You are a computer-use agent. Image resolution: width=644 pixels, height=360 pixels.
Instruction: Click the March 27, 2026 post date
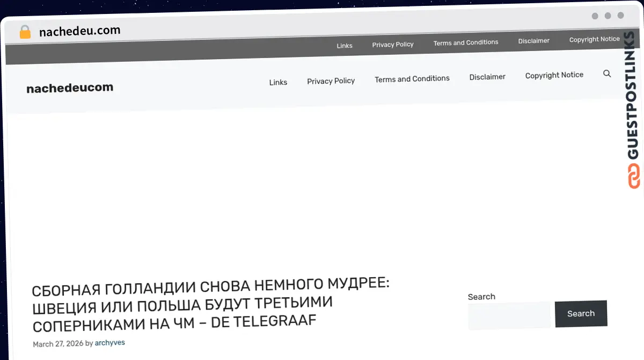(58, 344)
